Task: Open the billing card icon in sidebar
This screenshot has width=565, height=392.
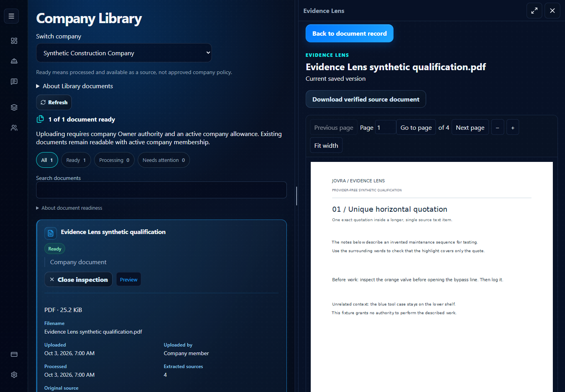Action: pos(14,354)
